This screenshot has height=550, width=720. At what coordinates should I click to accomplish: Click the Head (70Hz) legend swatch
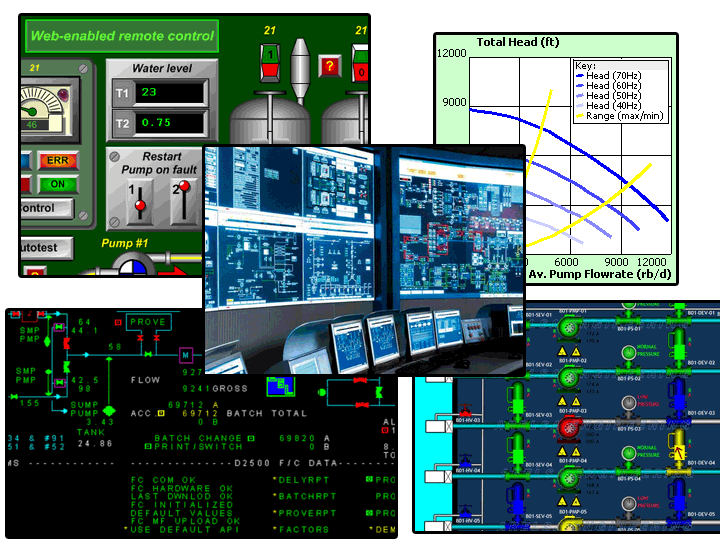[x=582, y=74]
